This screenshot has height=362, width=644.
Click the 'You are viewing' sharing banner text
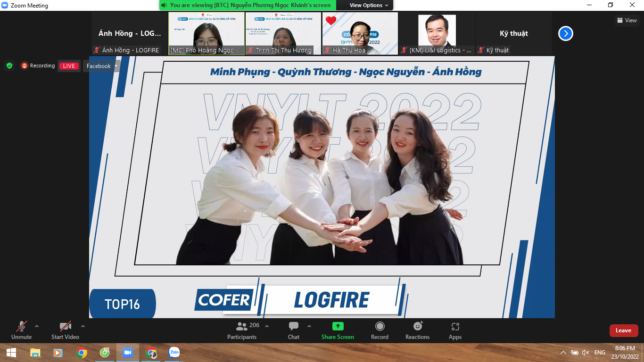(250, 5)
